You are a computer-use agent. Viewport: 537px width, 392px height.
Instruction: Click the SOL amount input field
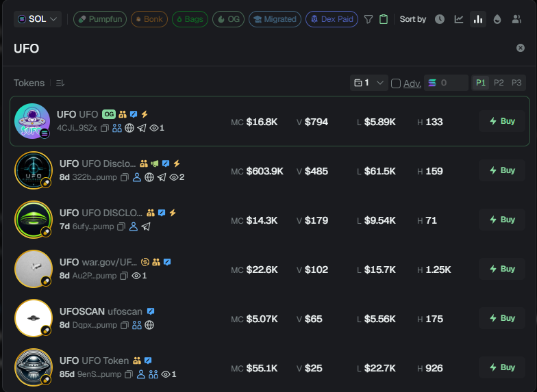(447, 83)
